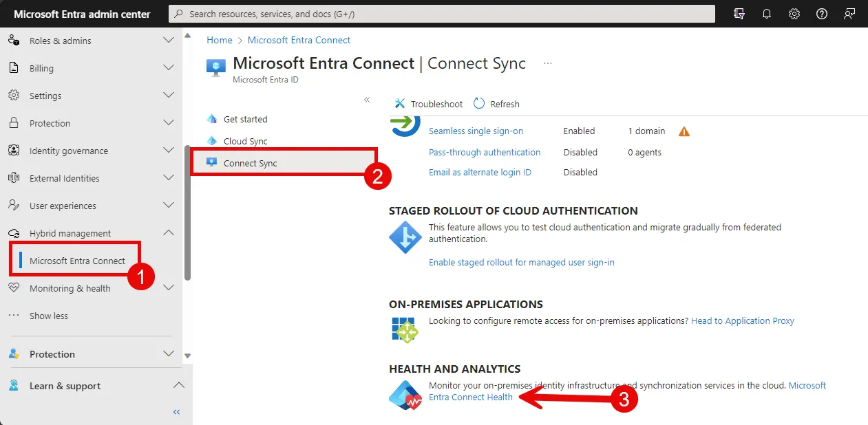Open the notifications bell
The width and height of the screenshot is (868, 425).
[x=767, y=14]
